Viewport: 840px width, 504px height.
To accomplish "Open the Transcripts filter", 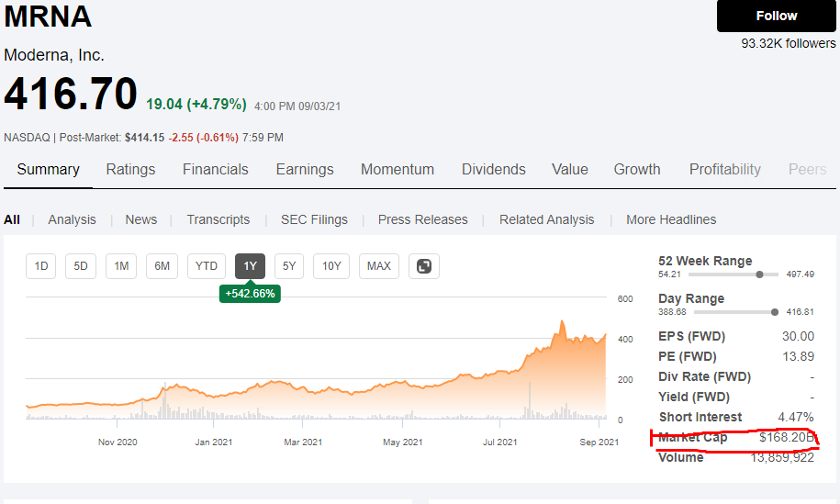I will [x=218, y=219].
